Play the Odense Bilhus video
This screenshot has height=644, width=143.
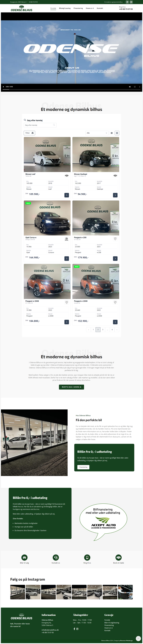[3, 87]
